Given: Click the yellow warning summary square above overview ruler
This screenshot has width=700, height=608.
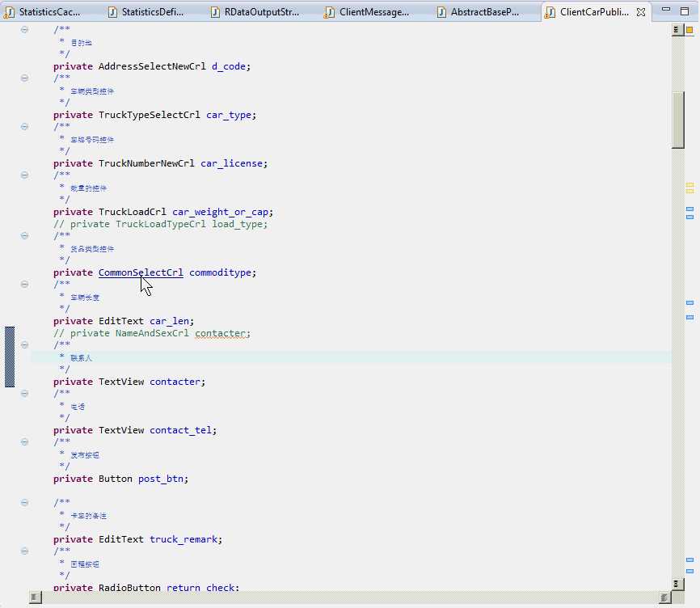Looking at the screenshot, I should tap(689, 30).
